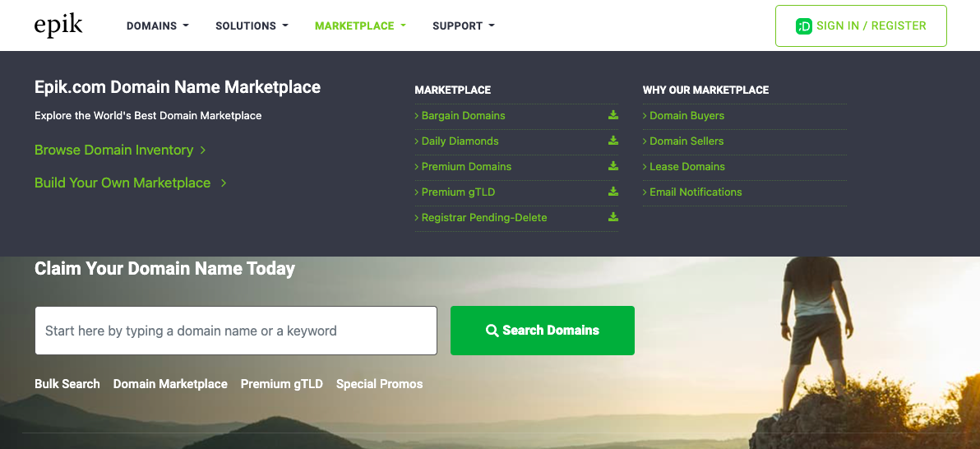This screenshot has height=449, width=980.
Task: Click the epik logo
Action: [x=58, y=25]
